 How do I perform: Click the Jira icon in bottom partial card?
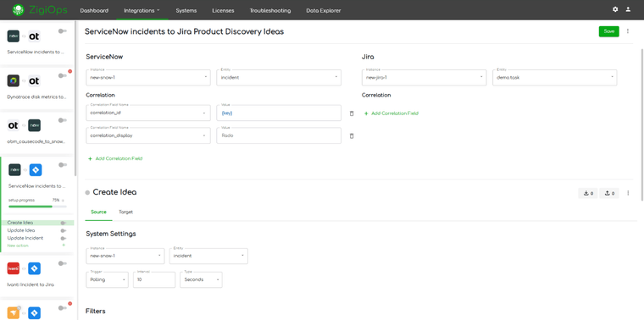[x=34, y=313]
